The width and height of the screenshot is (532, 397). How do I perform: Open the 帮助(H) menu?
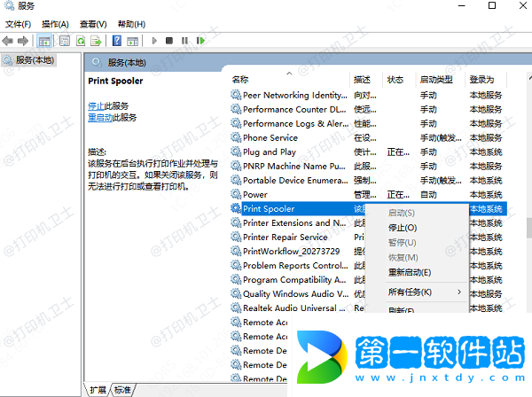pyautogui.click(x=131, y=24)
